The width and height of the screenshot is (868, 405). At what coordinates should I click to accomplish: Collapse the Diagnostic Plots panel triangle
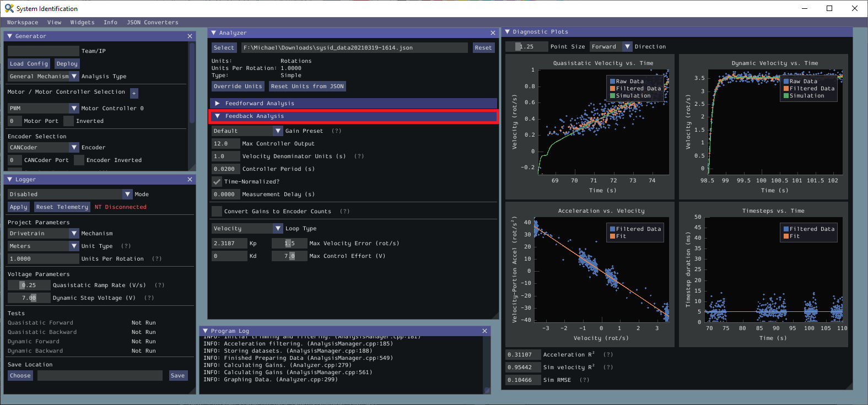pos(507,32)
